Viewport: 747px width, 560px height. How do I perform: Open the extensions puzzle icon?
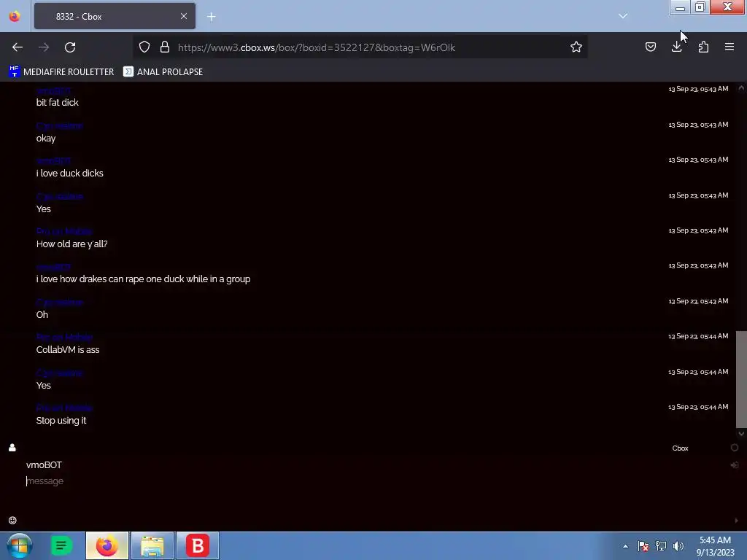(x=703, y=47)
